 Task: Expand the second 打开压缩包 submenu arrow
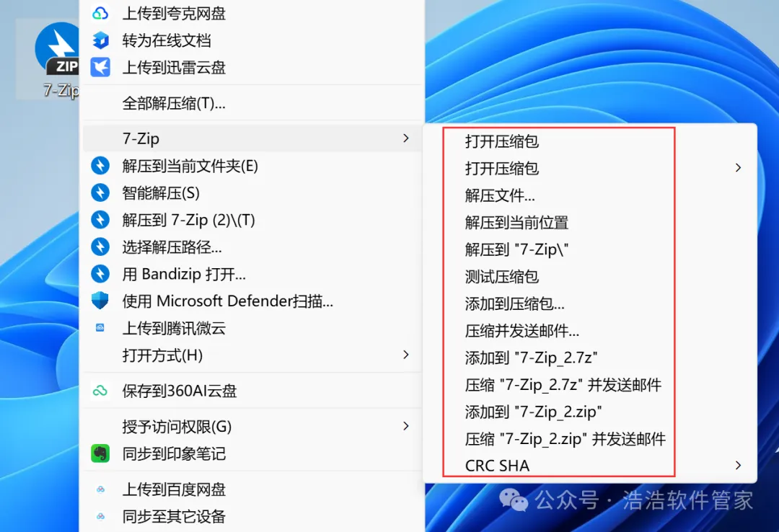click(x=739, y=168)
